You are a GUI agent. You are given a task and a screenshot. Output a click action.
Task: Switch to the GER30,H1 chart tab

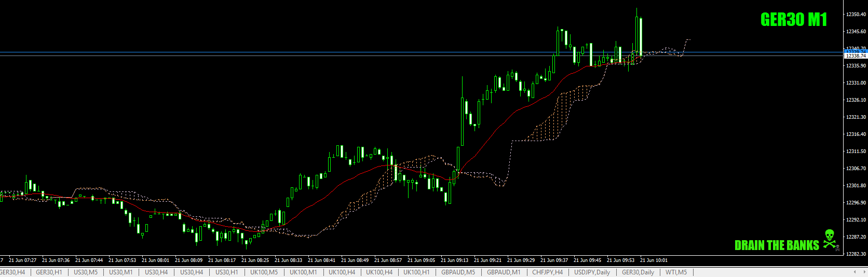pos(49,272)
